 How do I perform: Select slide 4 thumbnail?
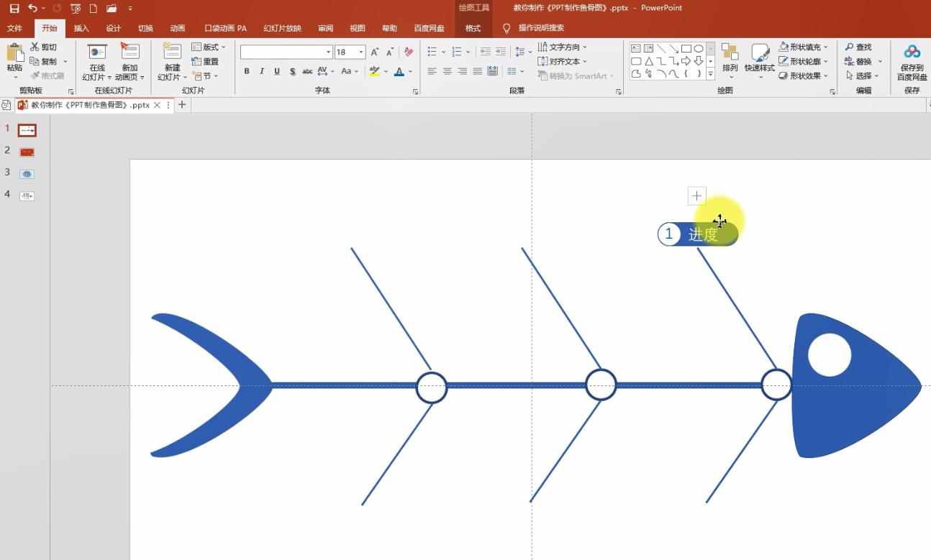pos(27,196)
